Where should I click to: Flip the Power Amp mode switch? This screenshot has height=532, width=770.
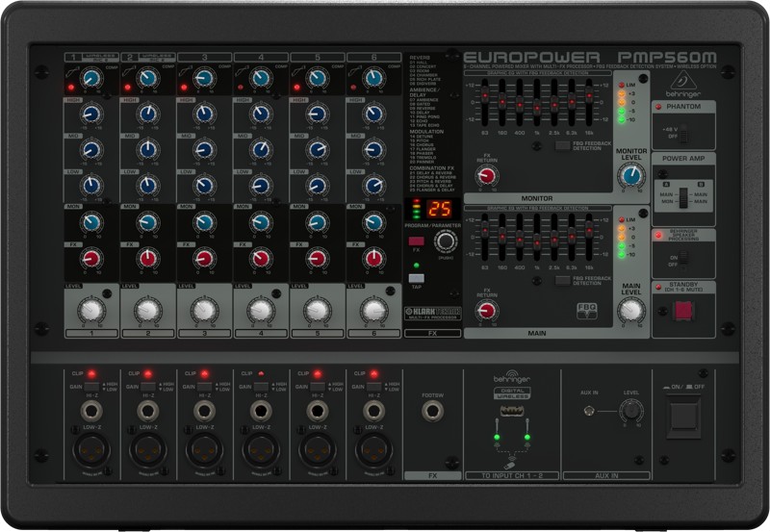(684, 199)
